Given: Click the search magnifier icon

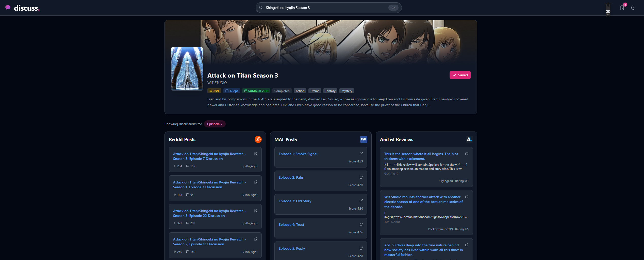Looking at the screenshot, I should coord(261,8).
